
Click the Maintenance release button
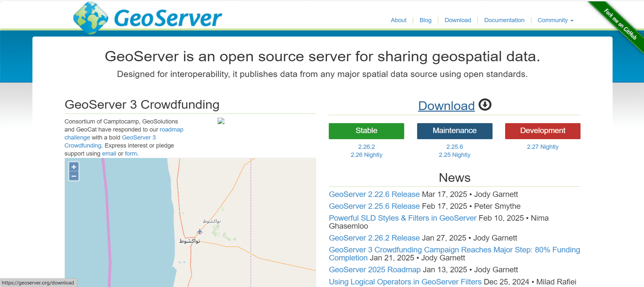coord(454,131)
